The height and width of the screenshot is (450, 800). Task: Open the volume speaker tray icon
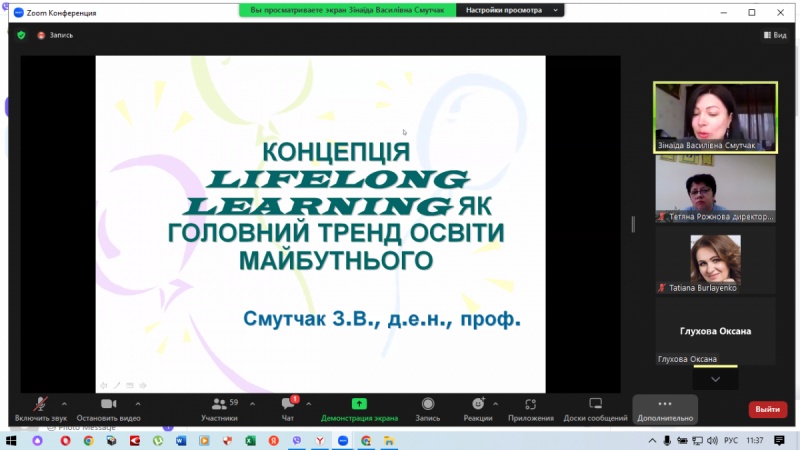713,440
